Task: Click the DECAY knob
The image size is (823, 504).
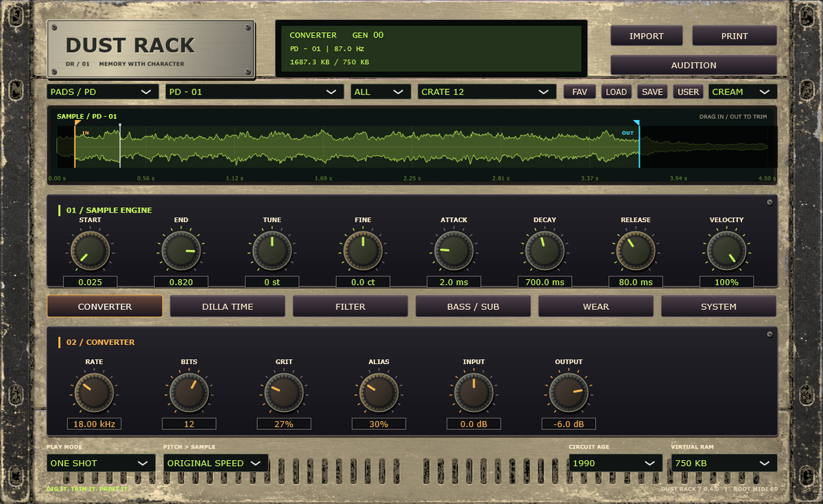Action: tap(545, 250)
